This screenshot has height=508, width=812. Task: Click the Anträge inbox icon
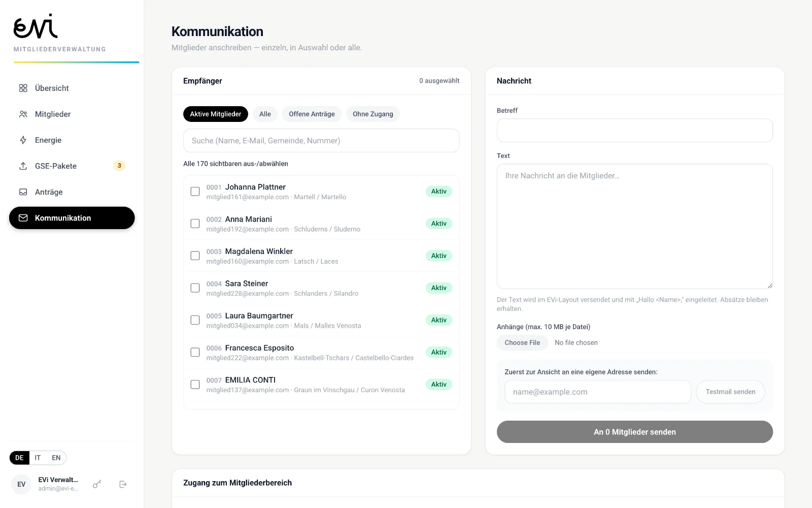coord(23,192)
